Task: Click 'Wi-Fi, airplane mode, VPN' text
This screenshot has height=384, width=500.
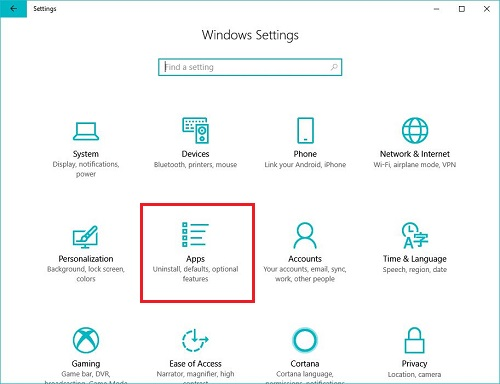Action: [x=415, y=165]
